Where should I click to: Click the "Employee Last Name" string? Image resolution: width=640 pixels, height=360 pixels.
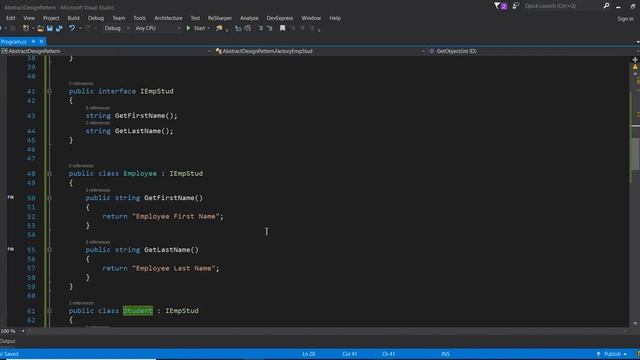click(x=173, y=268)
